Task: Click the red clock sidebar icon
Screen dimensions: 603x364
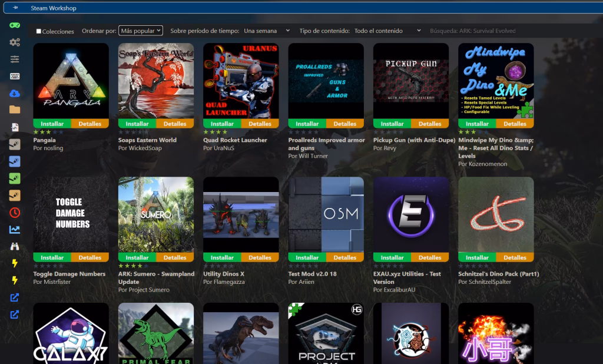Action: point(15,213)
